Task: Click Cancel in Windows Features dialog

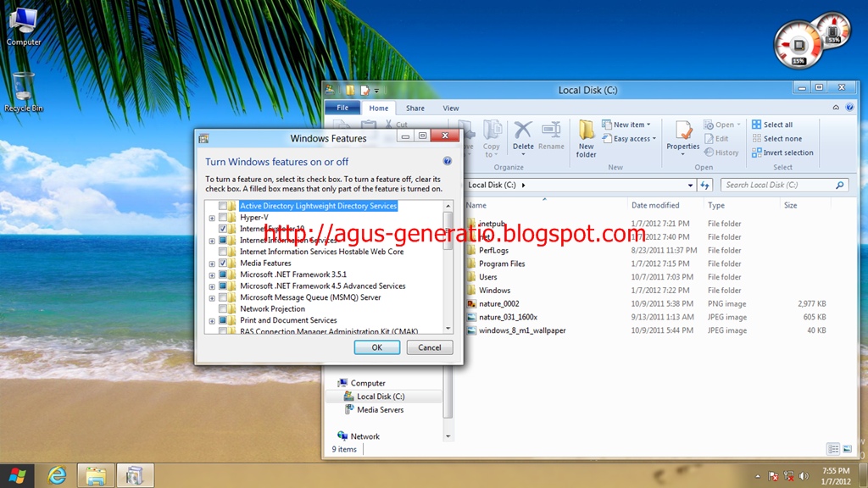Action: [430, 347]
